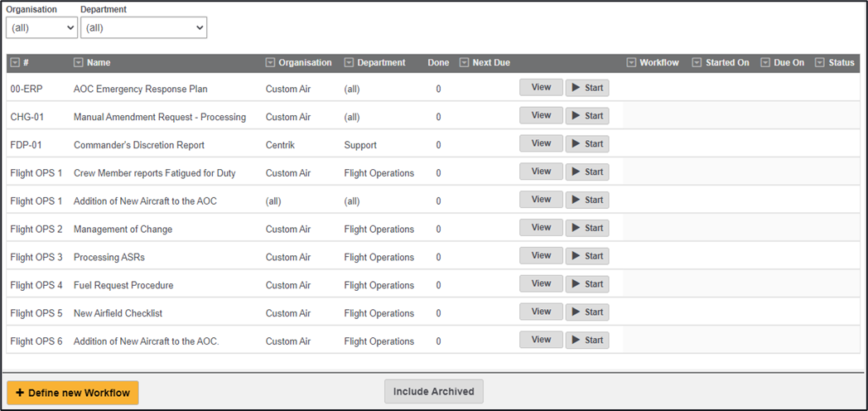Open the Workflow column filter icon
Image resolution: width=868 pixels, height=411 pixels.
[x=631, y=63]
